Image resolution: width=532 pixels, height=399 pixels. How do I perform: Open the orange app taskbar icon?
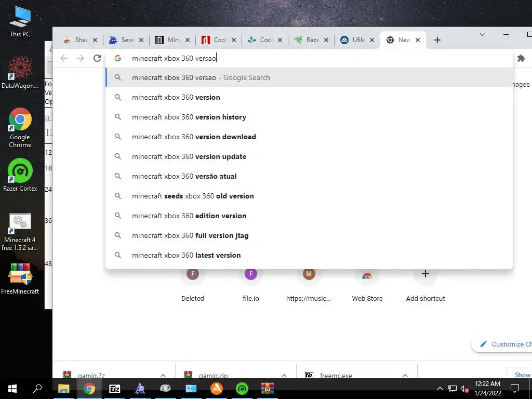(217, 389)
